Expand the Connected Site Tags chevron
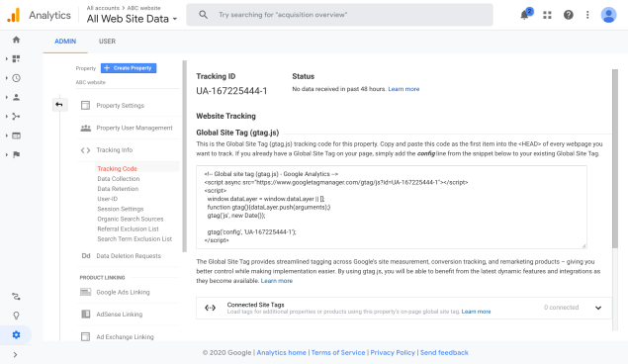The height and width of the screenshot is (364, 628). 598,308
